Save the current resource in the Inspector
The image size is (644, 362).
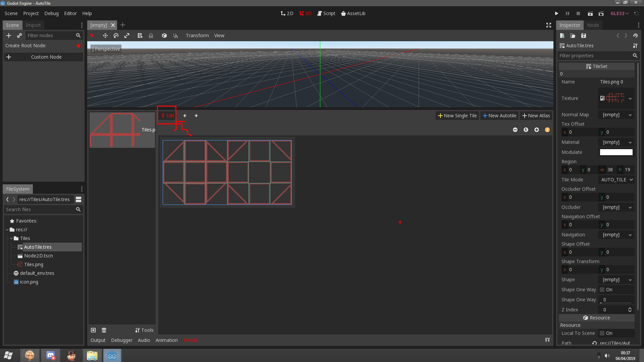coord(584,36)
